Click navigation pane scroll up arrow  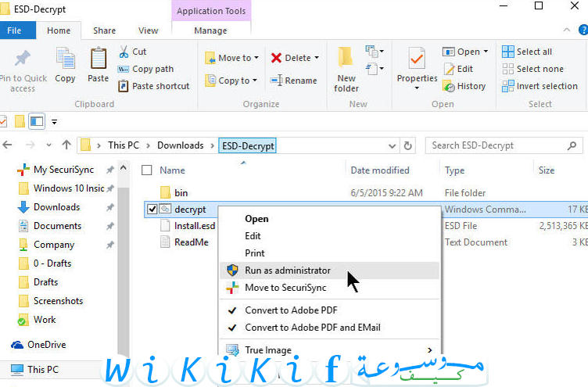coord(123,168)
